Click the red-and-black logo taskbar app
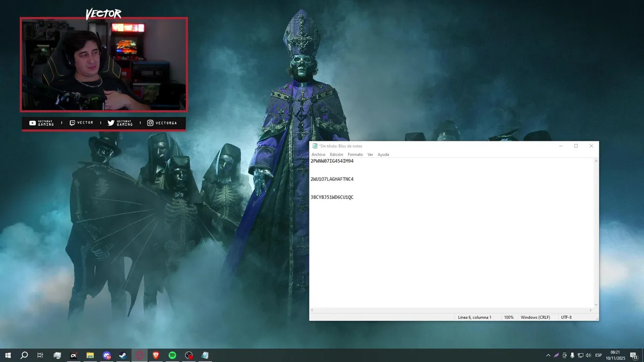This screenshot has width=644, height=362. (x=73, y=355)
